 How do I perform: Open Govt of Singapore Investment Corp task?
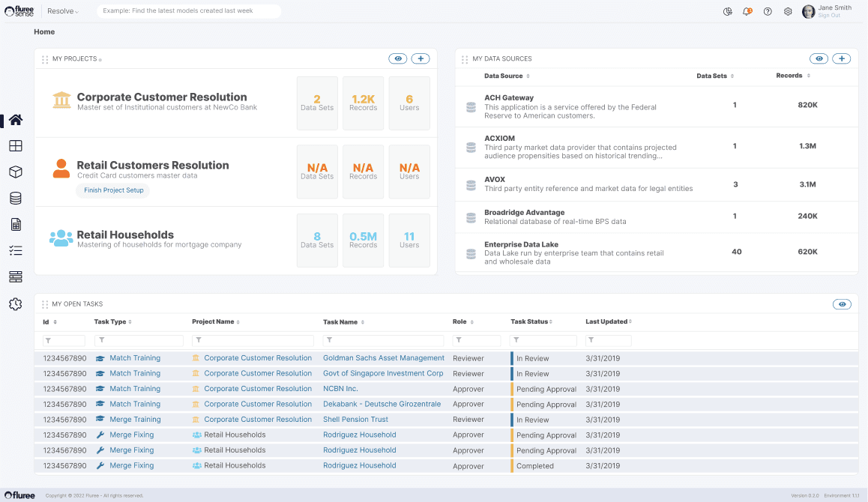click(383, 374)
